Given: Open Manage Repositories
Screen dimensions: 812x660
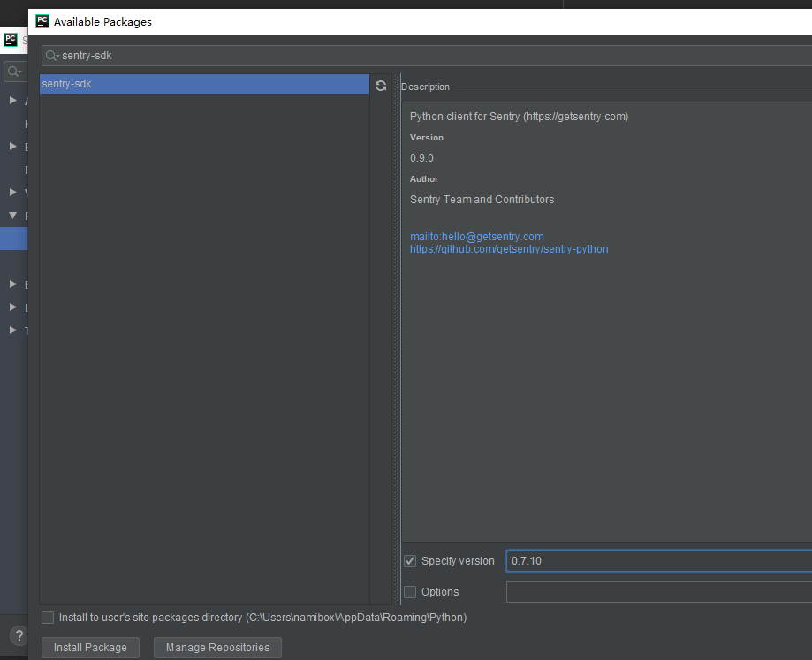Looking at the screenshot, I should [217, 648].
